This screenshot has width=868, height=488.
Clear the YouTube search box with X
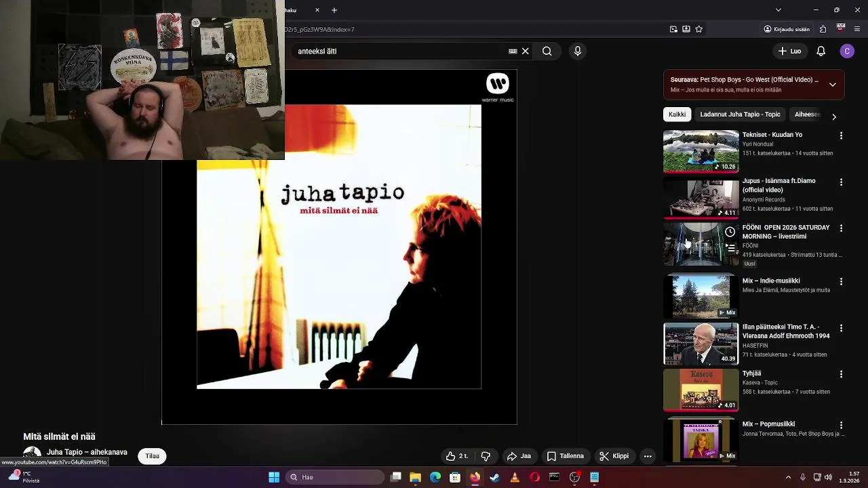525,51
